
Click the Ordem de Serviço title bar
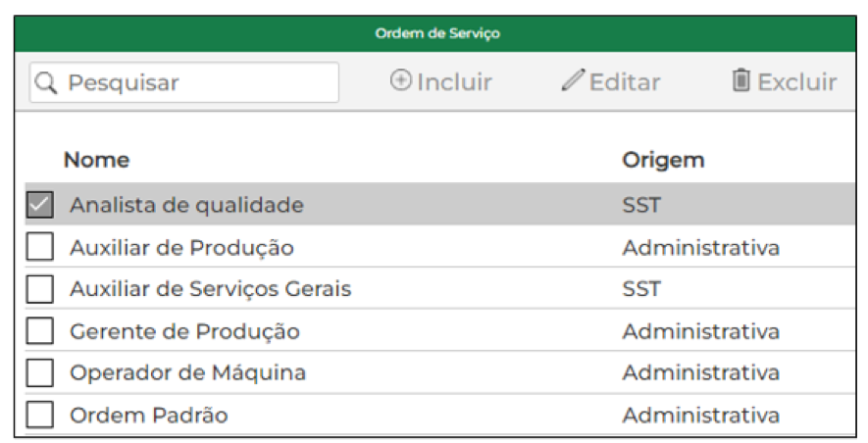pos(435,33)
